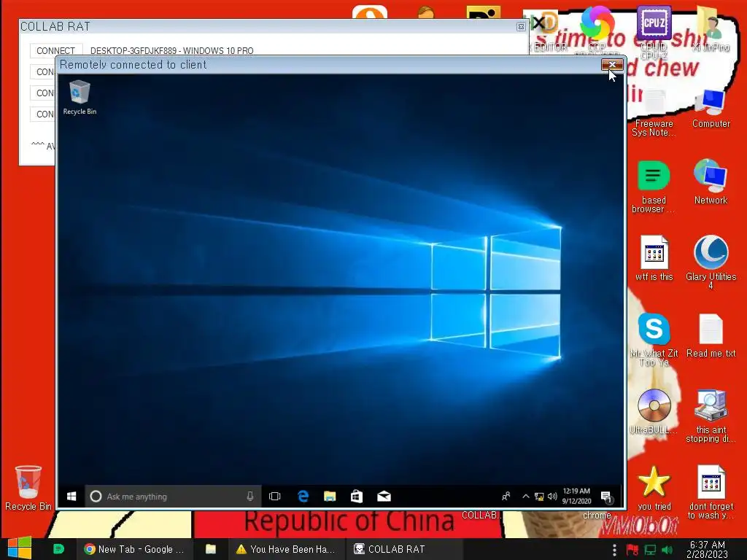Open the Mail app on remote taskbar
Screen dimensions: 747x560
click(384, 497)
